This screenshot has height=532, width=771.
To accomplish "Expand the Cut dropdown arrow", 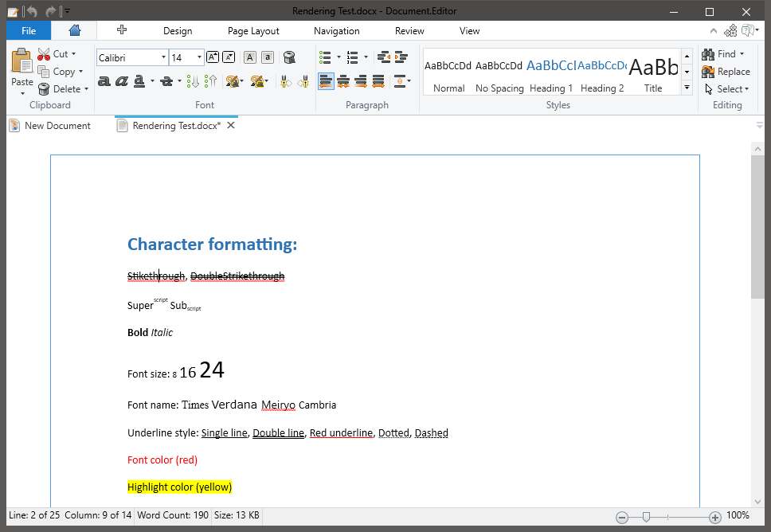I will point(74,53).
